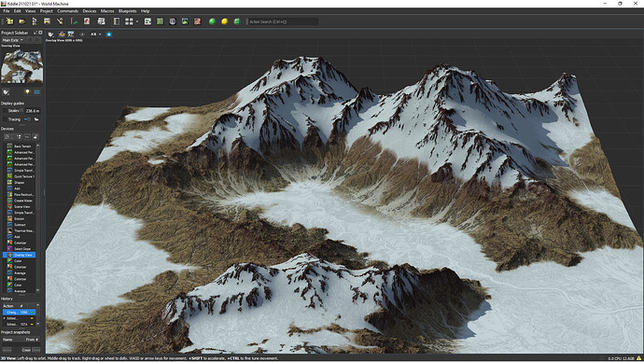Open the All filter dropdown in viewport toolbar

point(95,35)
